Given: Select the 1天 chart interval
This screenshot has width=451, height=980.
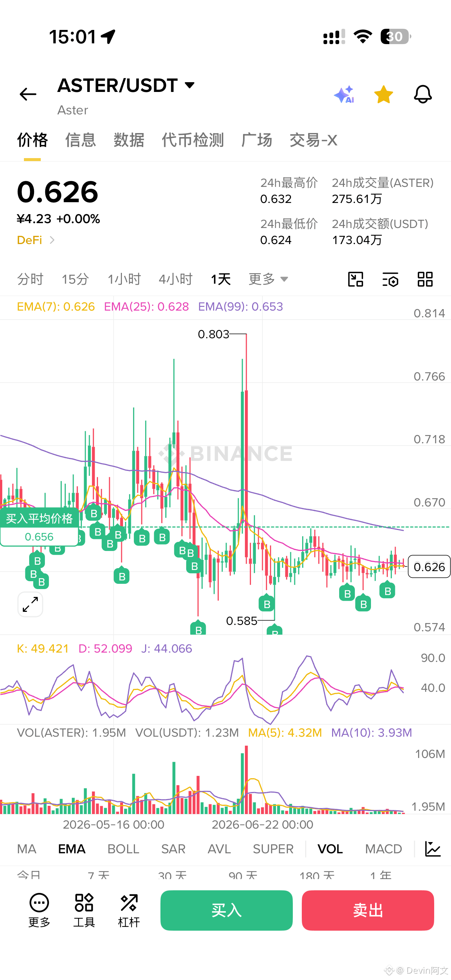Looking at the screenshot, I should point(221,279).
